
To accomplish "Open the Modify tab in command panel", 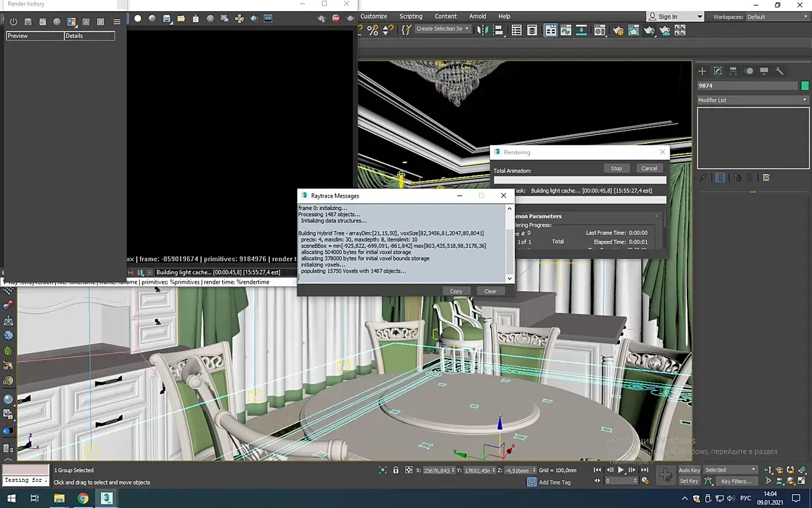I will pyautogui.click(x=718, y=71).
